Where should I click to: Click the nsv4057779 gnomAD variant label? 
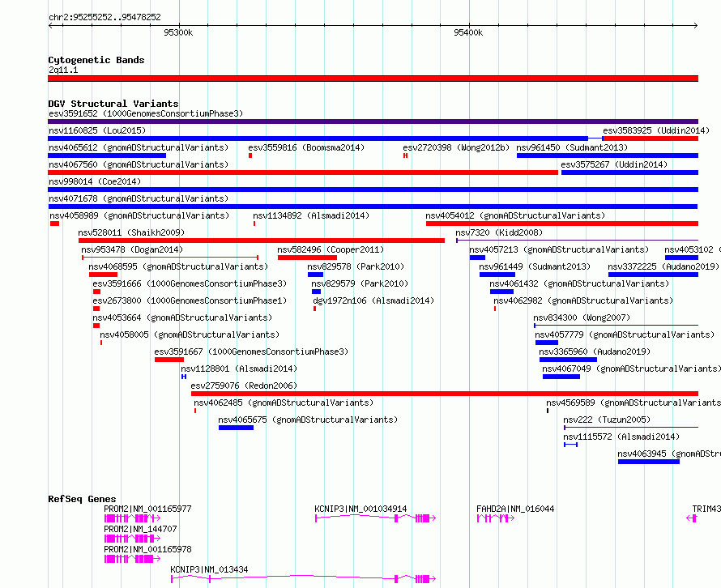point(625,334)
